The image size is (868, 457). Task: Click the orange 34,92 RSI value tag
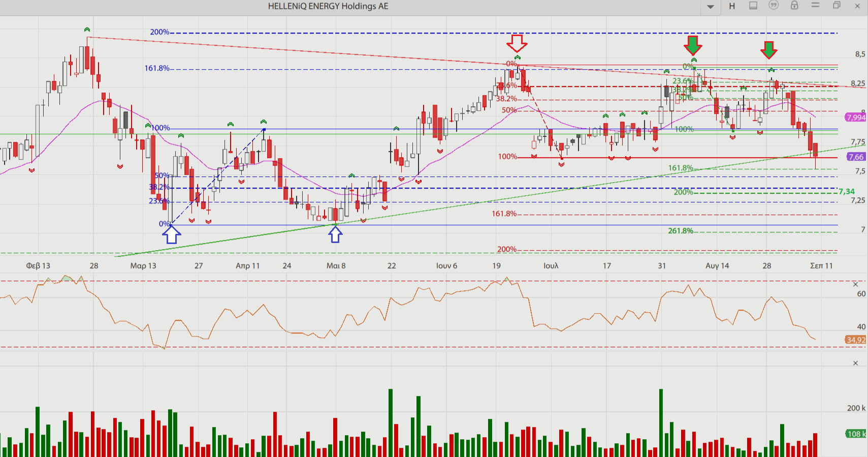(x=856, y=340)
